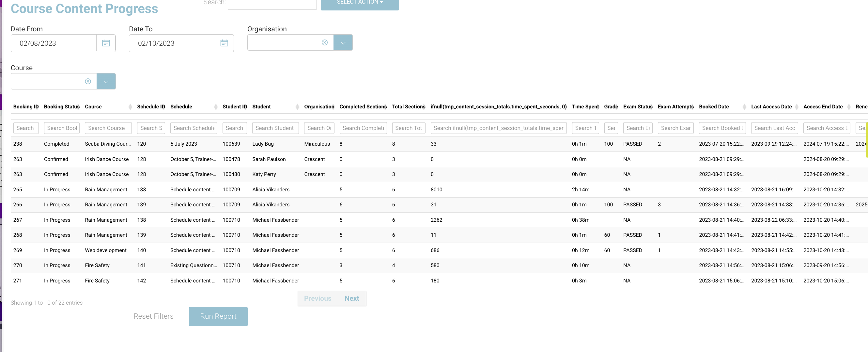Sort table by the Student column arrows
The height and width of the screenshot is (352, 868).
[297, 107]
